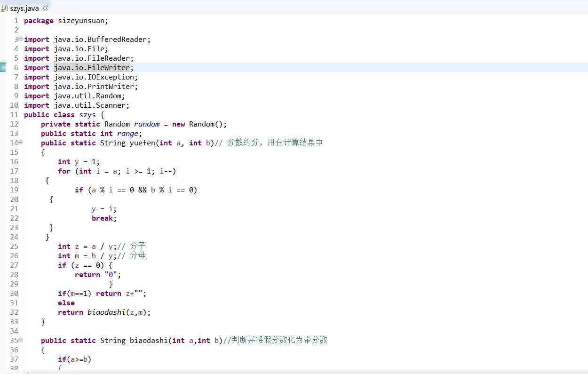Collapse the yuefen method at line 14
The height and width of the screenshot is (374, 588).
(x=21, y=143)
